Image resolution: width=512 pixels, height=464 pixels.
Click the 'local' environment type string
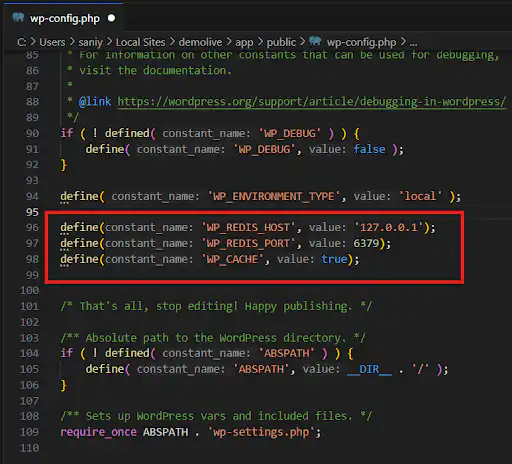pos(421,196)
